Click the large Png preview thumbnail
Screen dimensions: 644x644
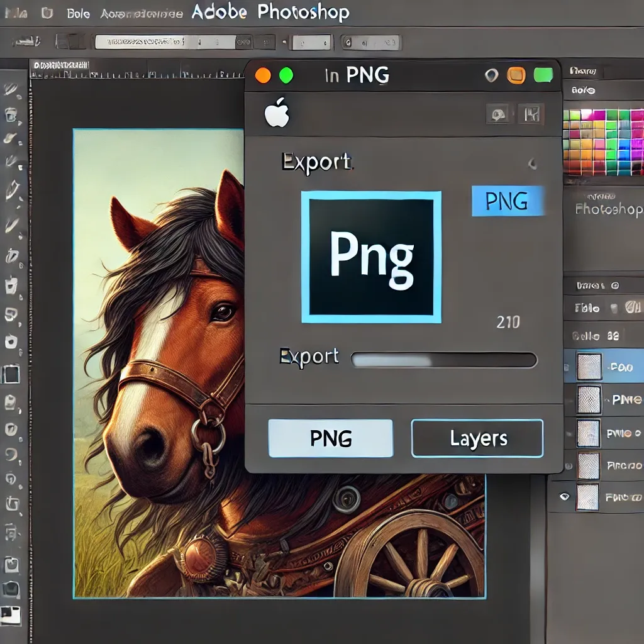point(371,257)
